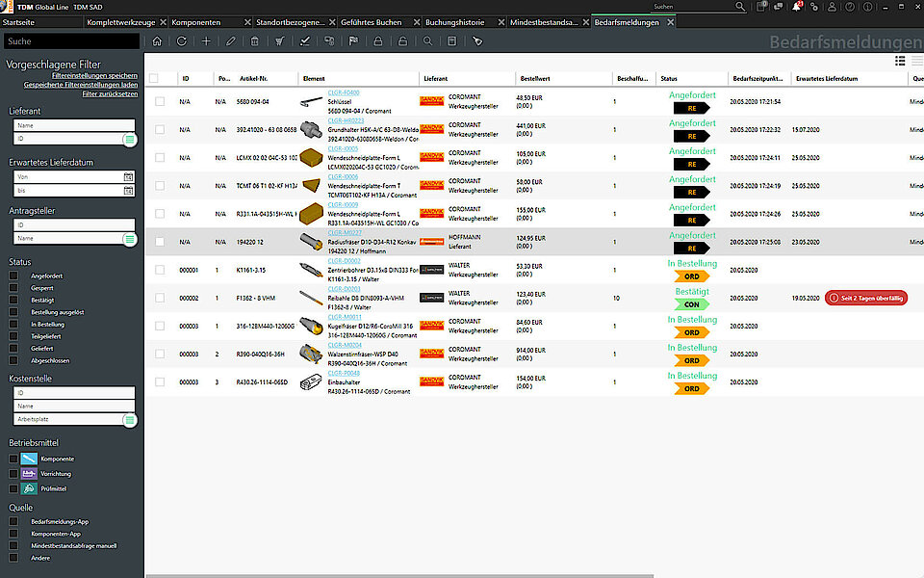Click the delivery transfer icon in toolbar
Image resolution: width=924 pixels, height=578 pixels.
[329, 41]
